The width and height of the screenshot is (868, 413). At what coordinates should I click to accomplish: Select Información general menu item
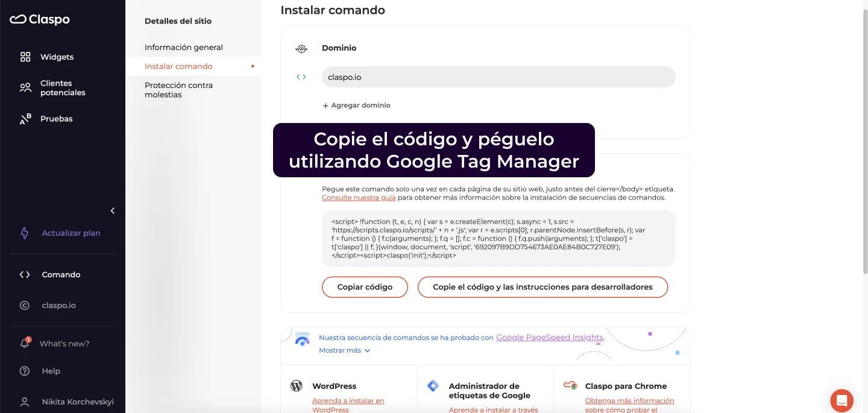pyautogui.click(x=184, y=47)
